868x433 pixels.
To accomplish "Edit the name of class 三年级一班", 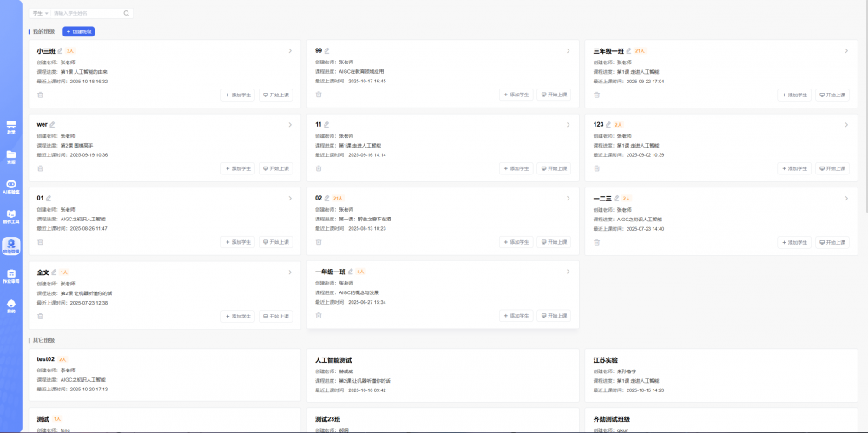I will coord(629,51).
